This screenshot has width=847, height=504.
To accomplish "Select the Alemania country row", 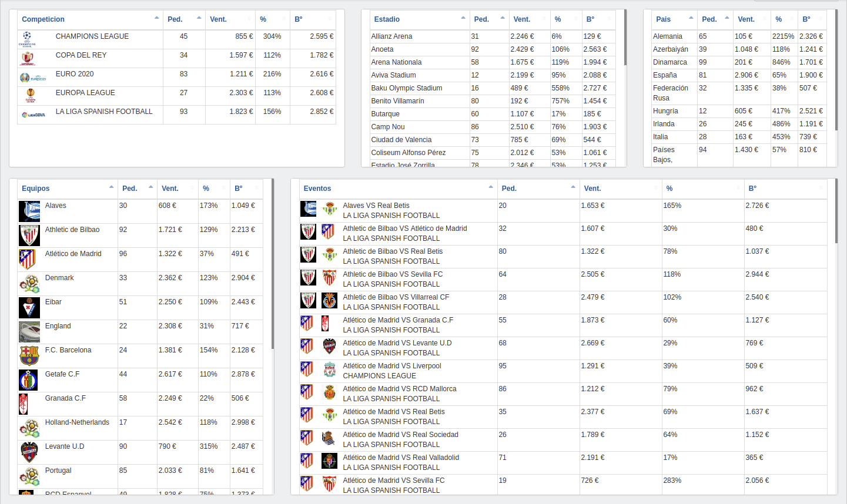I will pyautogui.click(x=739, y=36).
